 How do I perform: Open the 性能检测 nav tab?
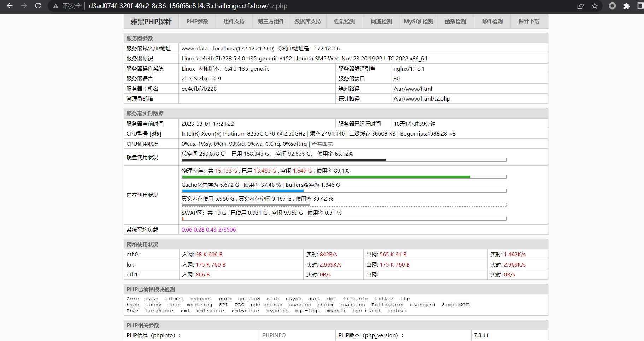345,22
